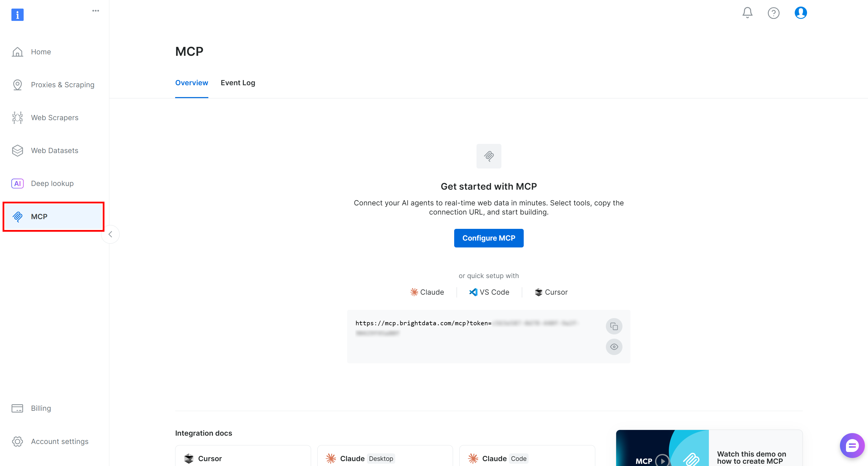Quick setup with Cursor
This screenshot has height=466, width=868.
pos(551,292)
